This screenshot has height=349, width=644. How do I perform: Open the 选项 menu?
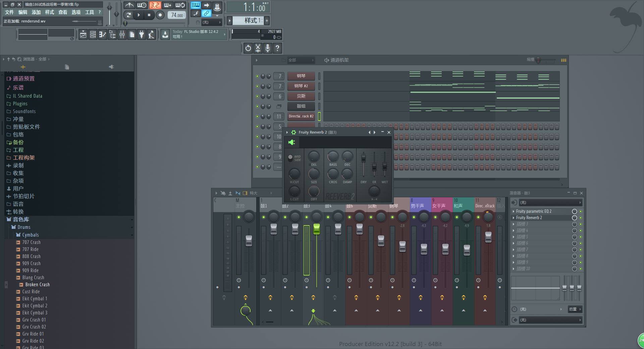coord(76,12)
